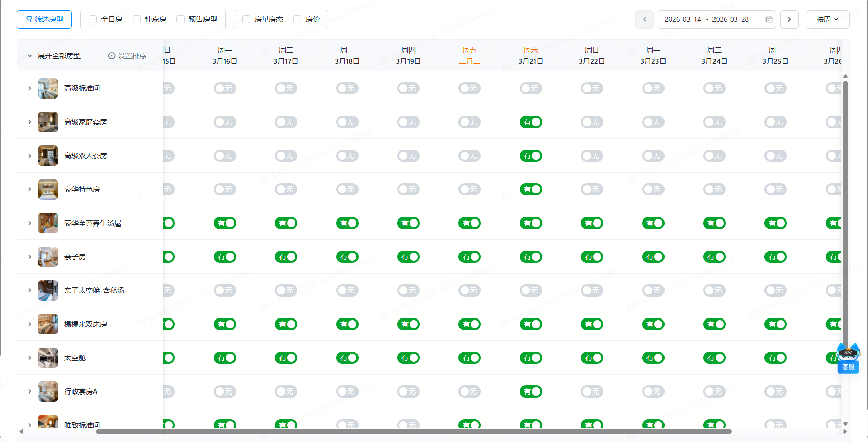Tick the 房价 checkbox
The image size is (868, 442).
point(297,19)
